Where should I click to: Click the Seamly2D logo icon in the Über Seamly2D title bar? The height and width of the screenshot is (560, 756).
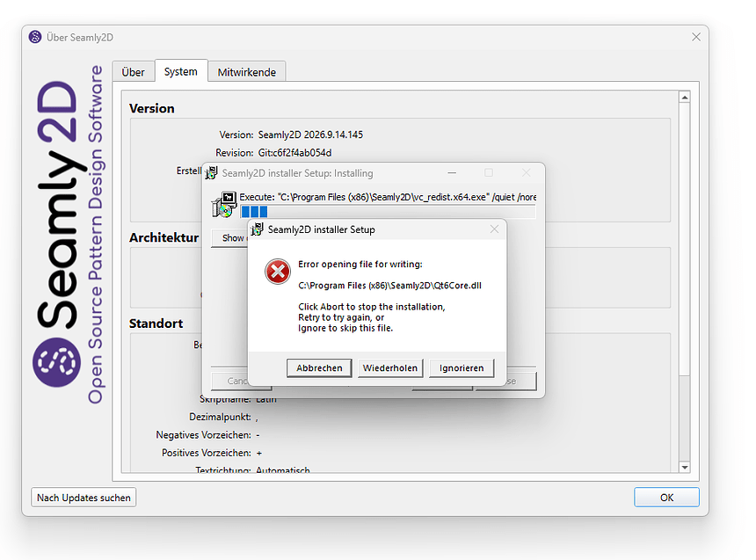click(x=35, y=37)
